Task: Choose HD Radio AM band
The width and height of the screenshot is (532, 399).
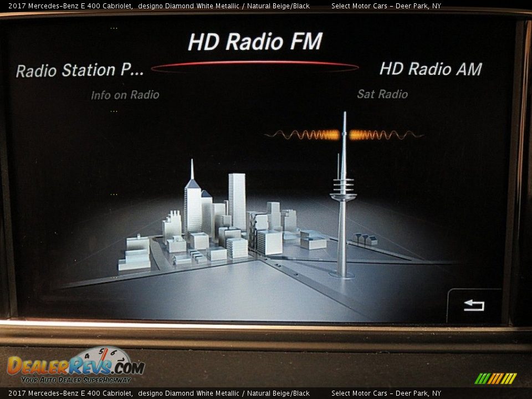Action: coord(431,69)
